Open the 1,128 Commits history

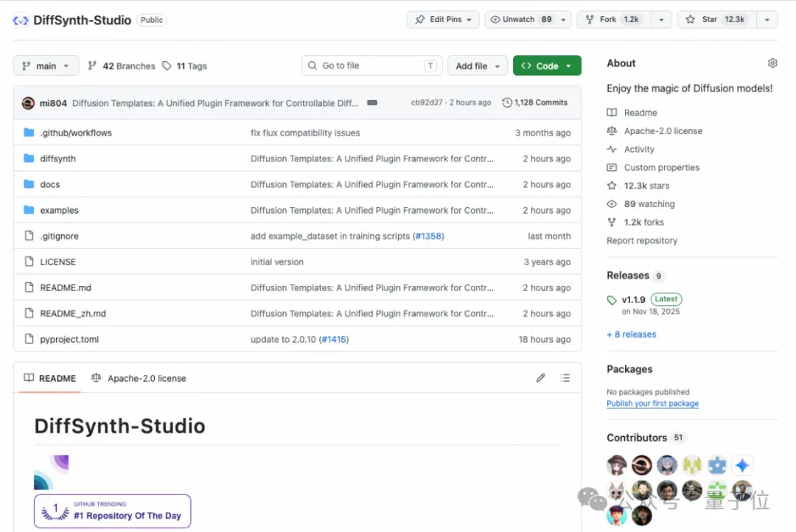tap(534, 102)
